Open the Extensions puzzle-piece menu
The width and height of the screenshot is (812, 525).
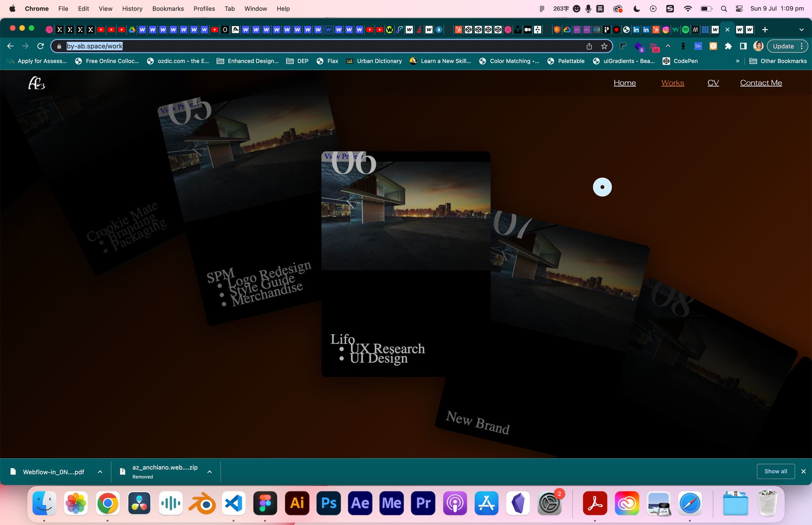click(728, 46)
